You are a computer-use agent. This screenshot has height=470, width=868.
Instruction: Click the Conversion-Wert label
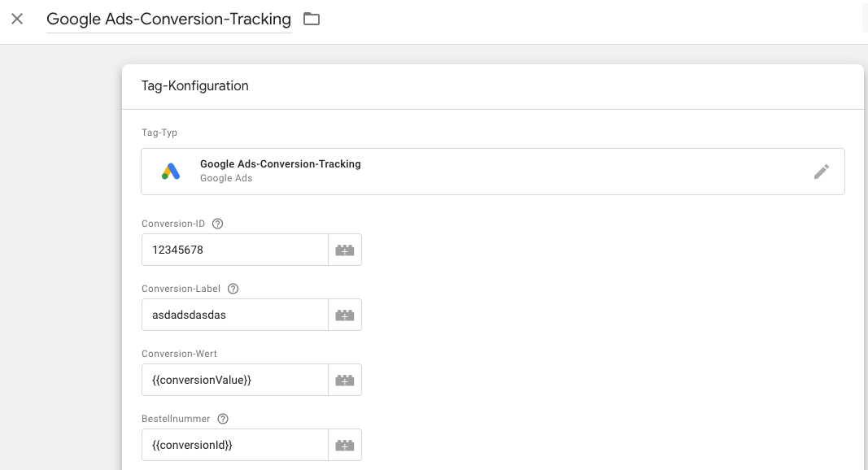point(179,354)
